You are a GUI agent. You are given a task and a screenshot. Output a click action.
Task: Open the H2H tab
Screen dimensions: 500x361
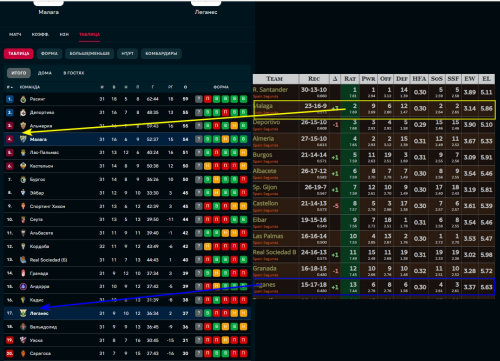click(x=64, y=34)
